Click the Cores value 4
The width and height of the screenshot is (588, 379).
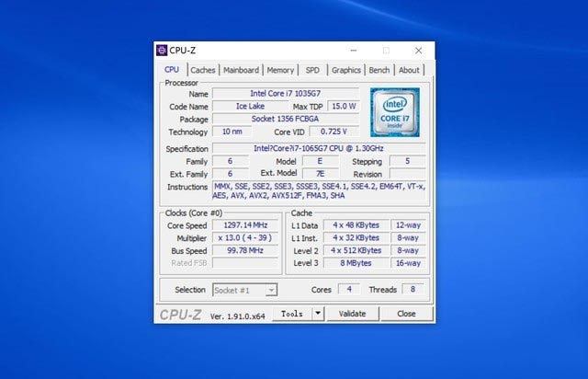(349, 289)
